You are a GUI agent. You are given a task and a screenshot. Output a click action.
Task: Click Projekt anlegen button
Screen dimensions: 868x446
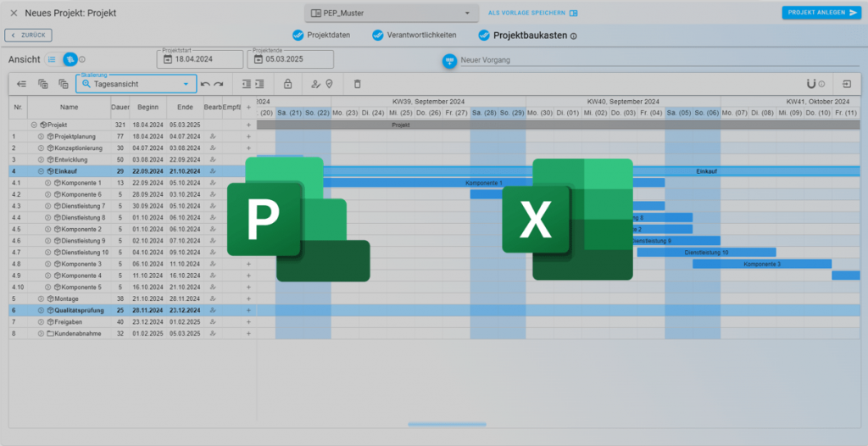tap(821, 13)
